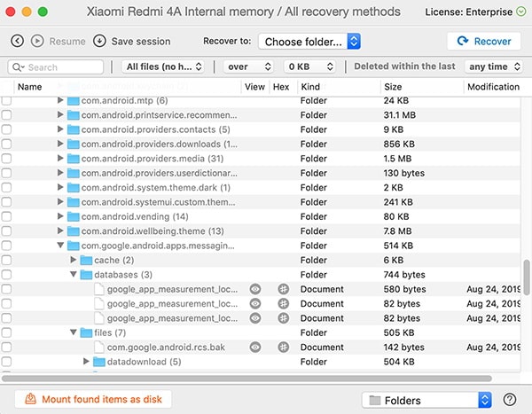Click the help question mark icon
This screenshot has height=414, width=532.
pyautogui.click(x=510, y=400)
